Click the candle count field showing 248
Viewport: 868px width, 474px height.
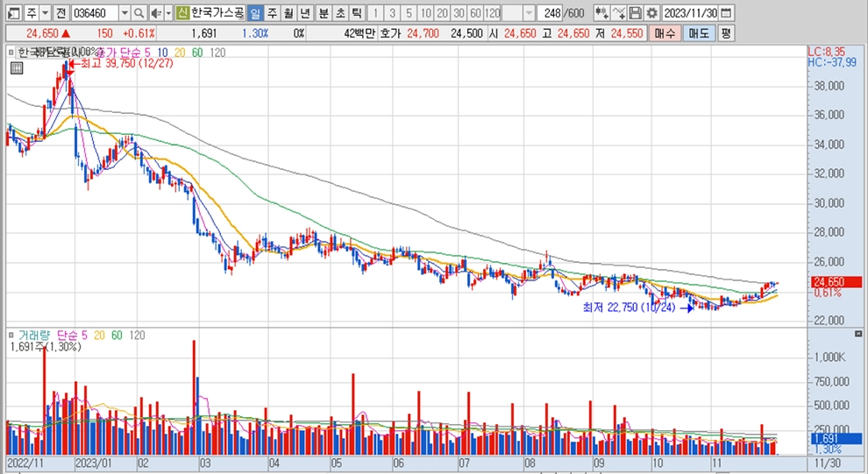550,13
